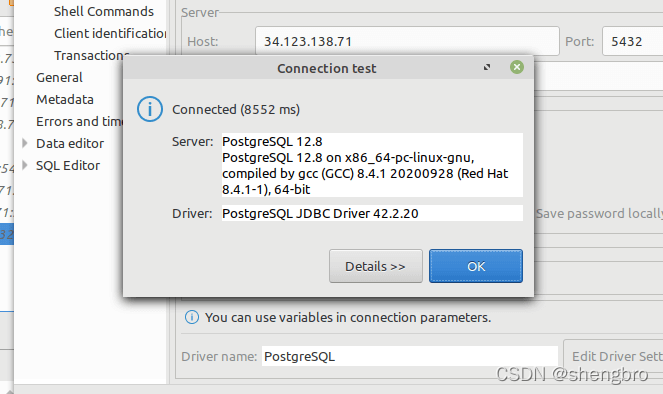Click the Server version text box
663x394 pixels.
tap(372, 165)
